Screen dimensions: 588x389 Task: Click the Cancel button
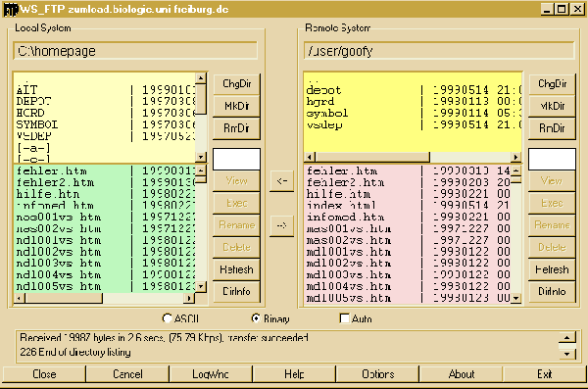tap(127, 374)
